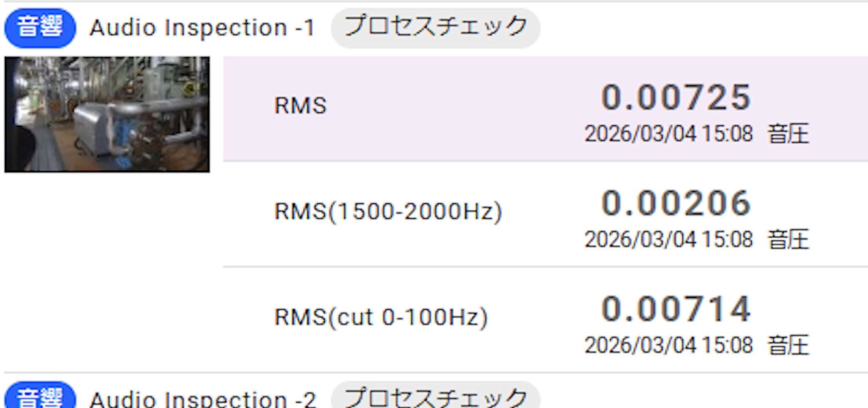Image resolution: width=868 pixels, height=408 pixels.
Task: Click the timestamp under 0.00206
Action: [669, 239]
